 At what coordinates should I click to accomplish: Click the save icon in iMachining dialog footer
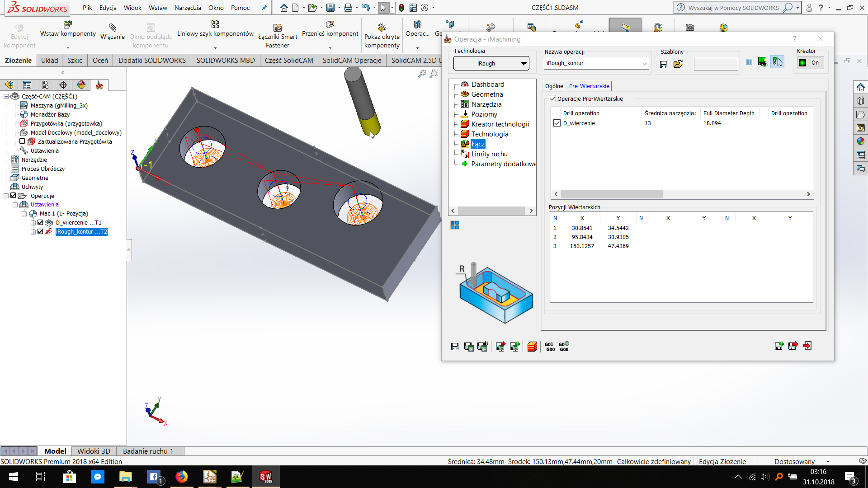tap(455, 347)
